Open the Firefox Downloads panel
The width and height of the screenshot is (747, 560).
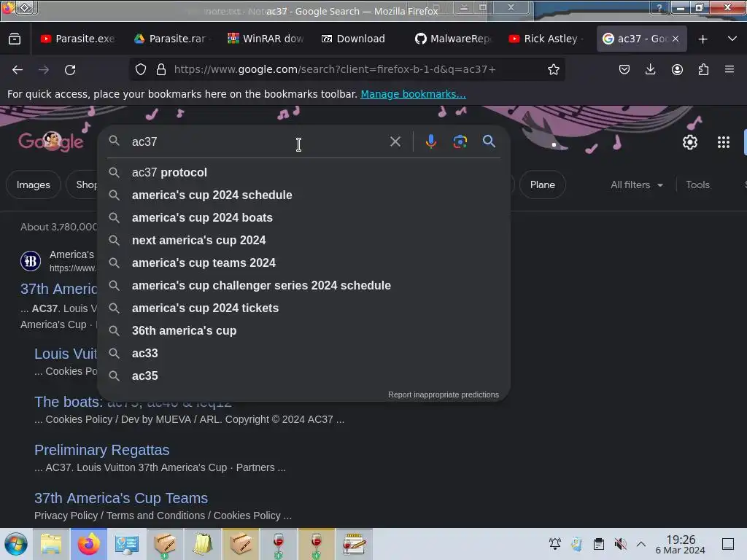(x=650, y=69)
